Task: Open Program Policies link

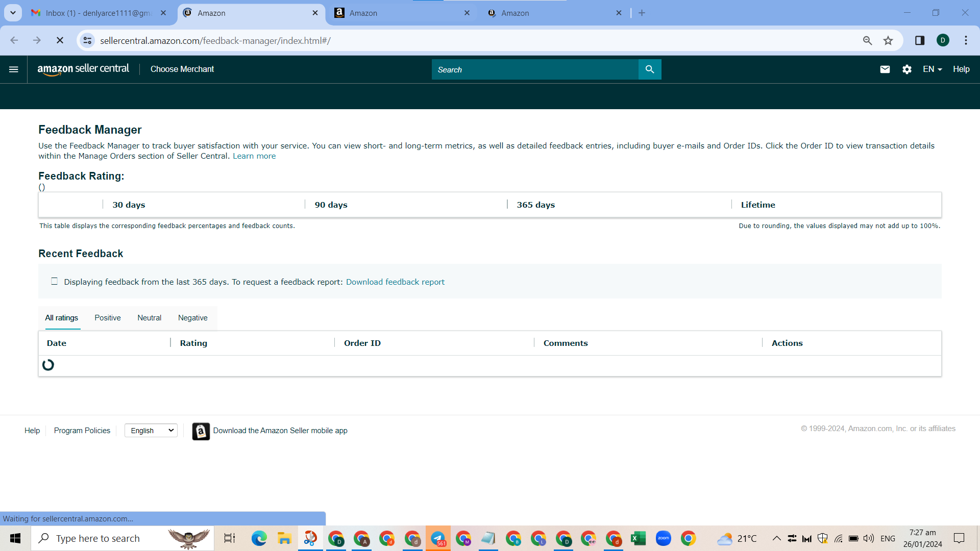Action: (x=82, y=431)
